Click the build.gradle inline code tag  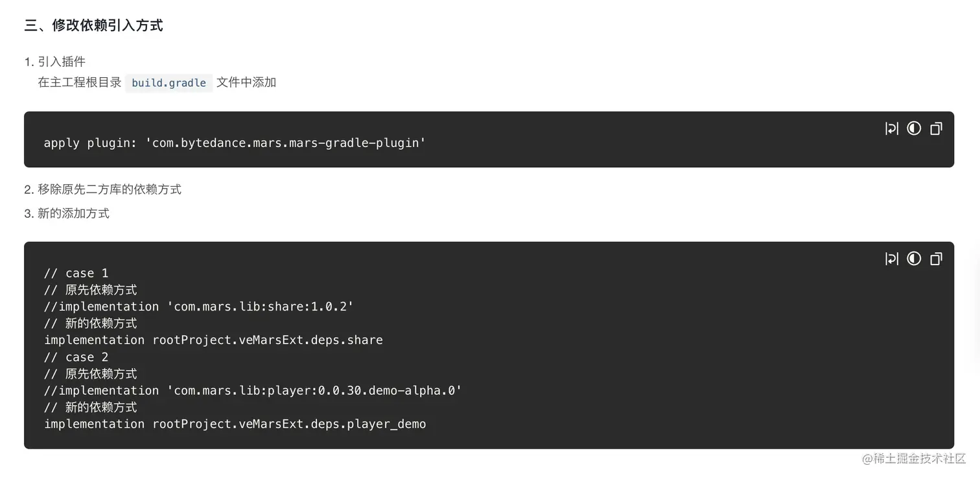169,83
